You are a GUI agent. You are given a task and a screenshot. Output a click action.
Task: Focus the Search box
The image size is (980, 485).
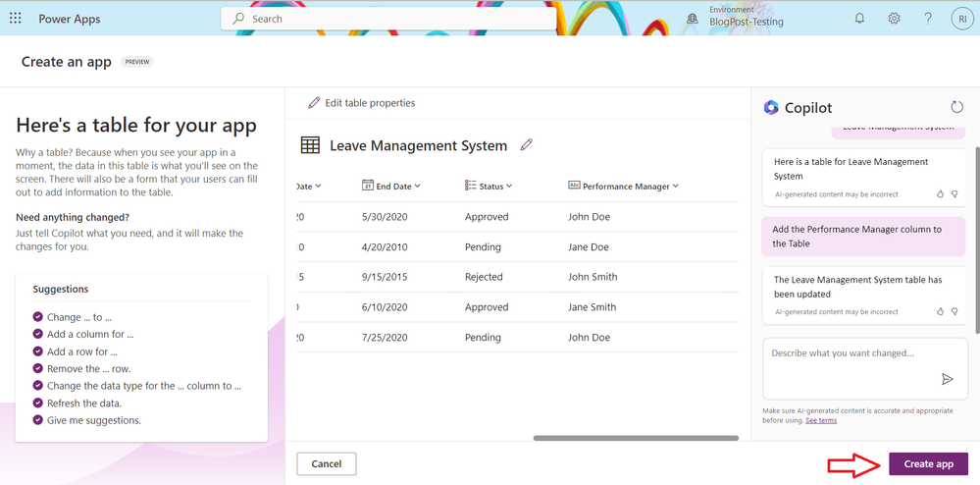coord(388,19)
